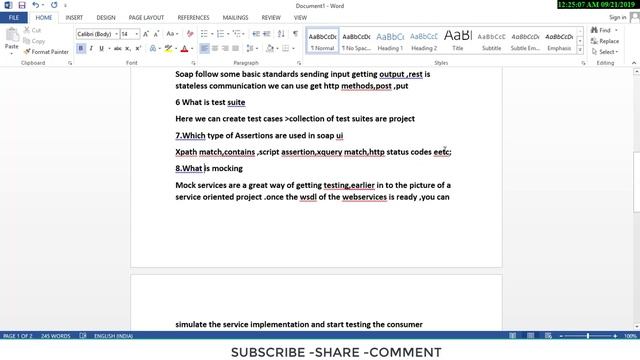The height and width of the screenshot is (360, 640).
Task: Activate Format Painter
Action: 46,52
